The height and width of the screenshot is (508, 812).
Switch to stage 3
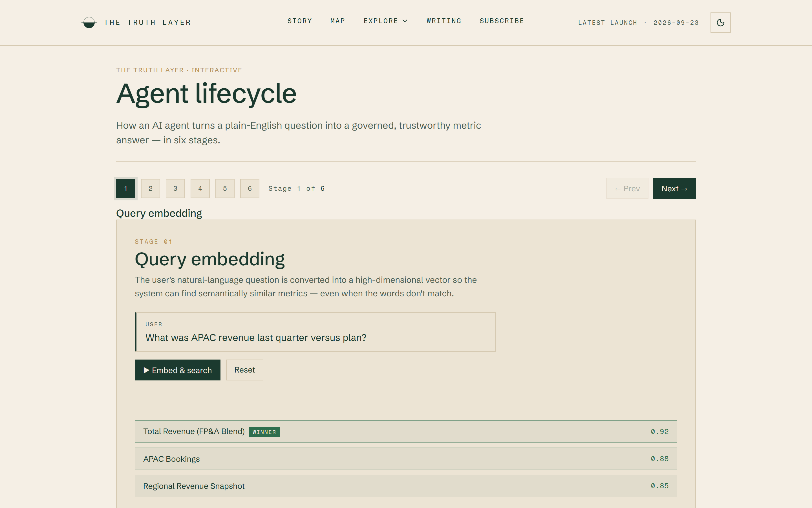[x=175, y=189]
